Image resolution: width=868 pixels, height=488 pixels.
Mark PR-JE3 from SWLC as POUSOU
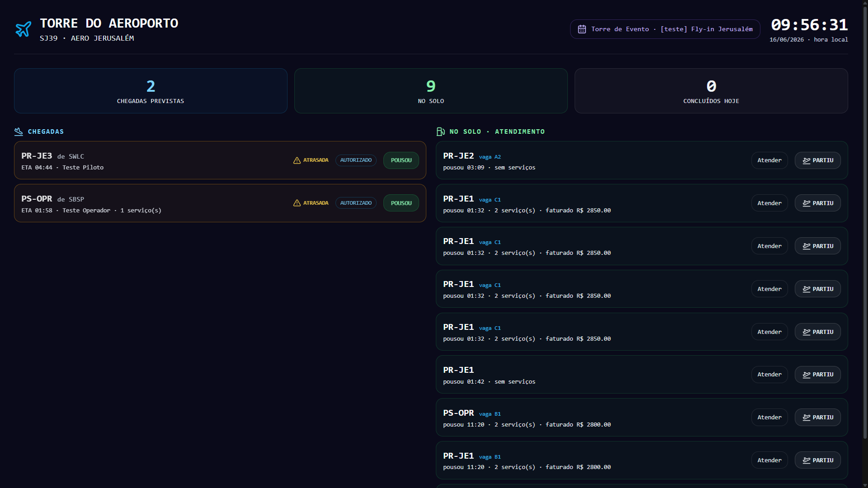(401, 160)
